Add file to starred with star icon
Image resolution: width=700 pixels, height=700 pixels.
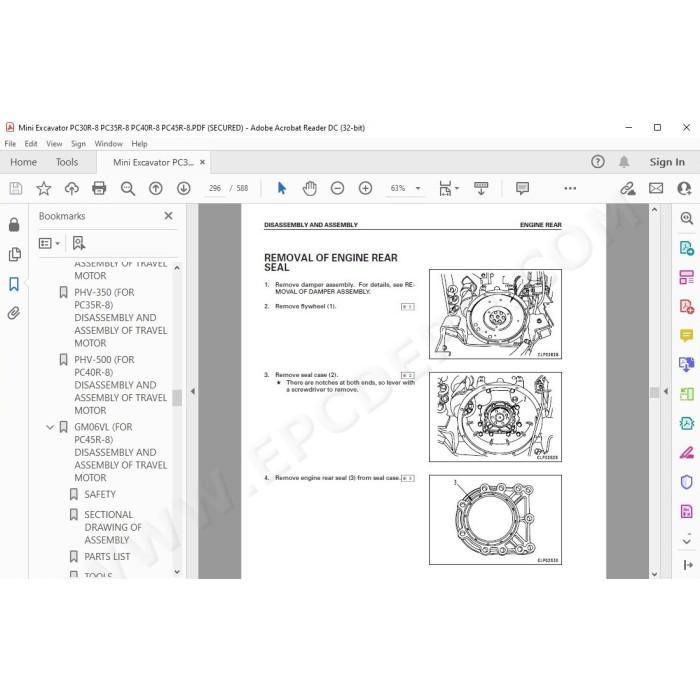click(x=44, y=188)
